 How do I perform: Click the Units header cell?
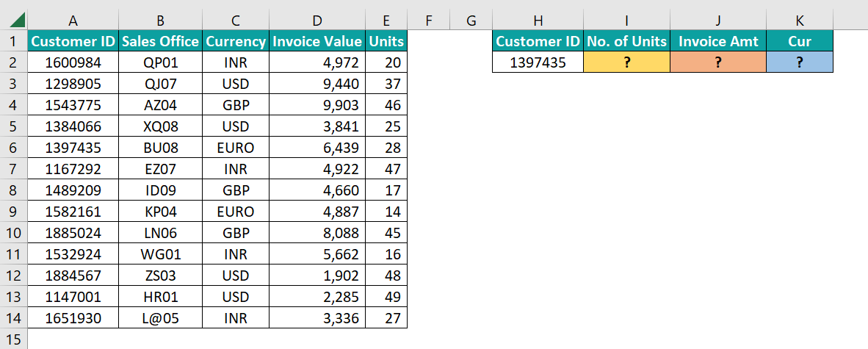pos(386,41)
